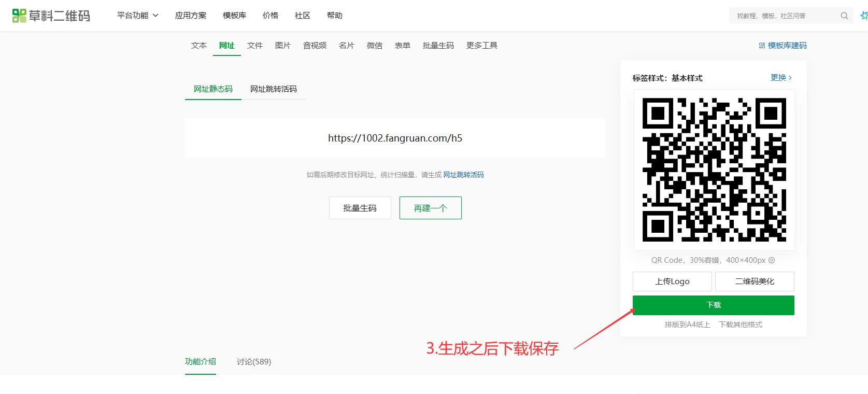The image size is (868, 394).
Task: Click the 排版到A4纸上 link
Action: pyautogui.click(x=688, y=325)
